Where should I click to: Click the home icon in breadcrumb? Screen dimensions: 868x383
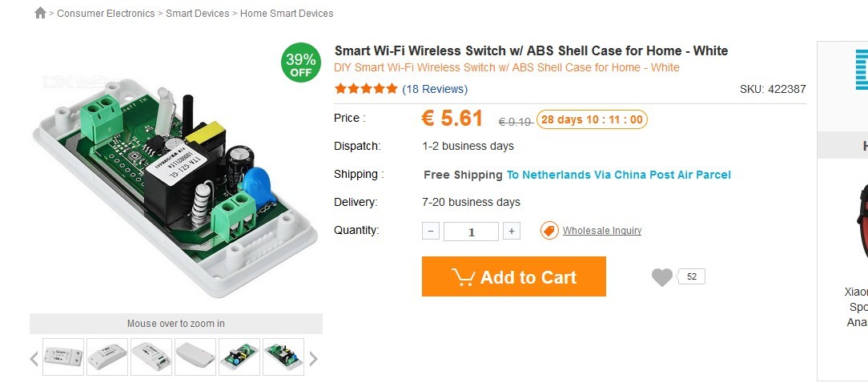pos(40,13)
